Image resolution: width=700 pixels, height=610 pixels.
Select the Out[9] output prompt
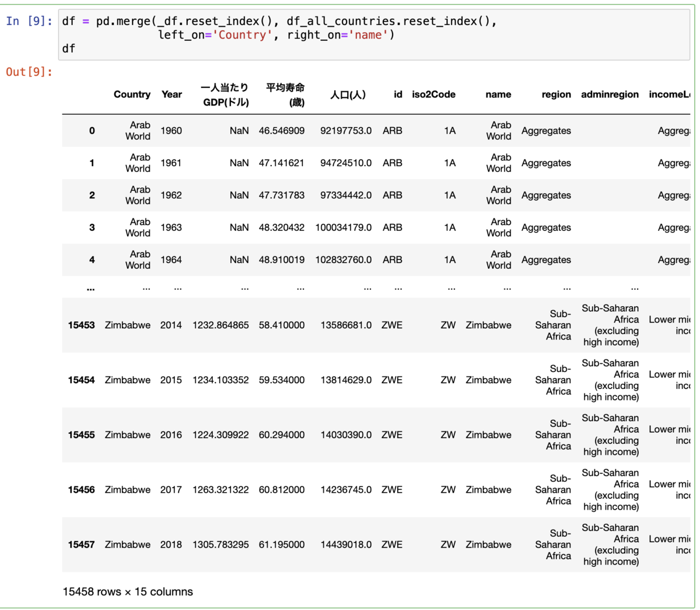pyautogui.click(x=29, y=72)
